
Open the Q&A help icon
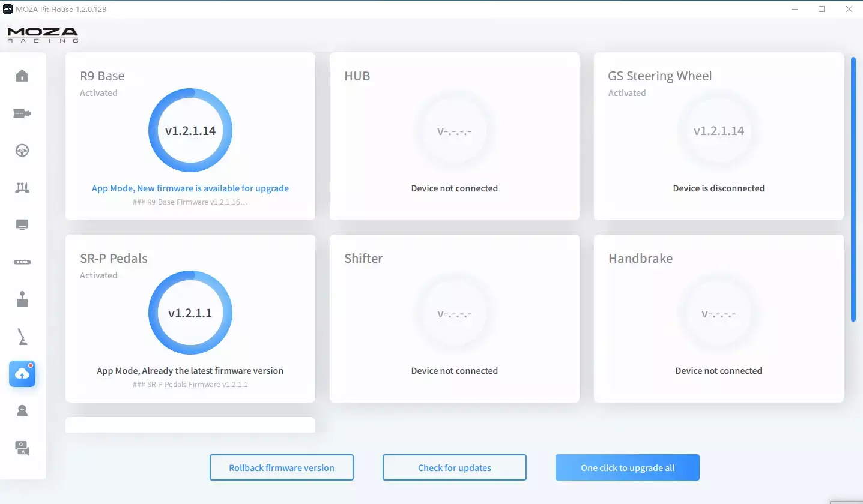pyautogui.click(x=22, y=448)
